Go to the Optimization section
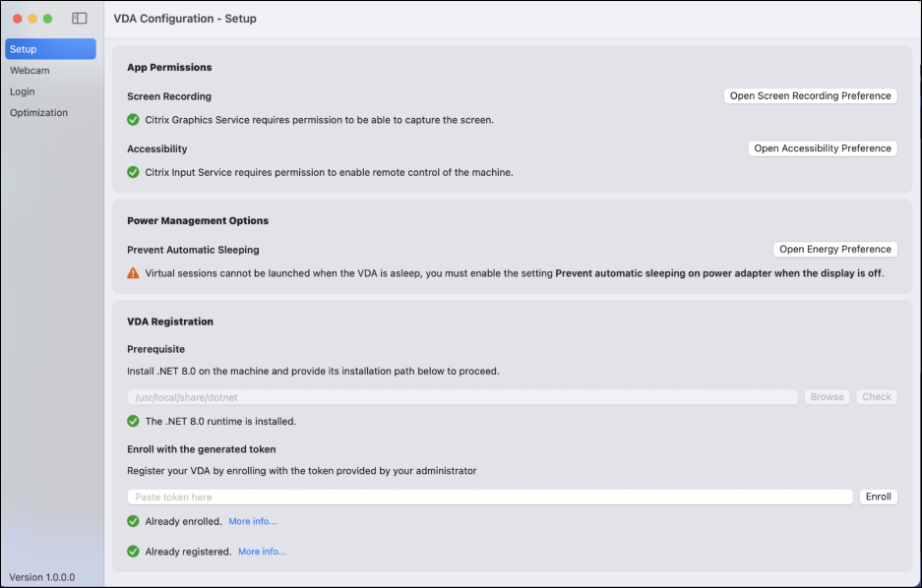The height and width of the screenshot is (588, 922). click(x=39, y=113)
